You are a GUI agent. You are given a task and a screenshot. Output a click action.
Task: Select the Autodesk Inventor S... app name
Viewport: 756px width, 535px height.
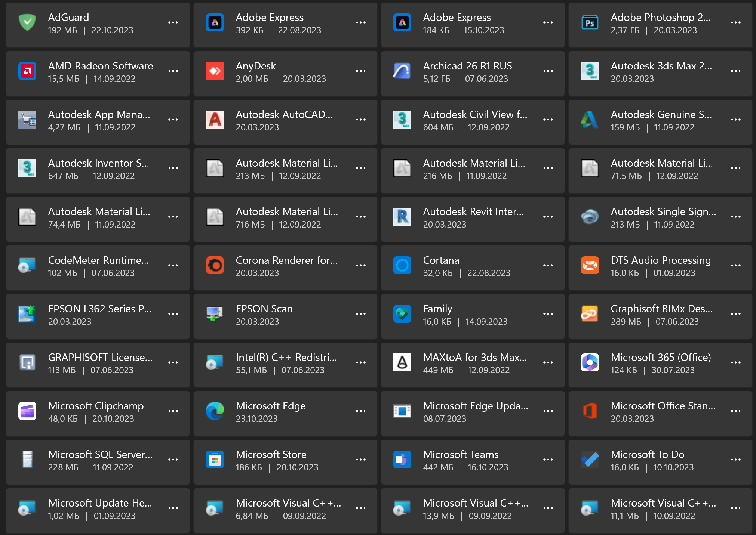click(x=99, y=163)
